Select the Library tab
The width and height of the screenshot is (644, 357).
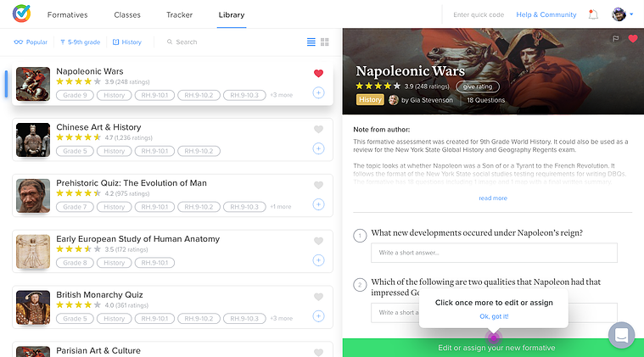(x=232, y=14)
